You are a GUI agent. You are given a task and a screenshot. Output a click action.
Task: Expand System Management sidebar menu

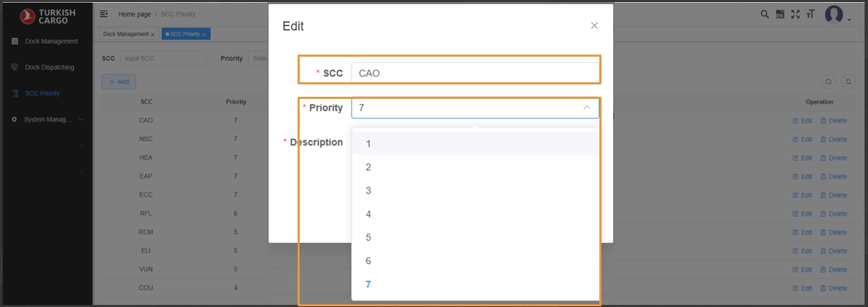pos(47,120)
